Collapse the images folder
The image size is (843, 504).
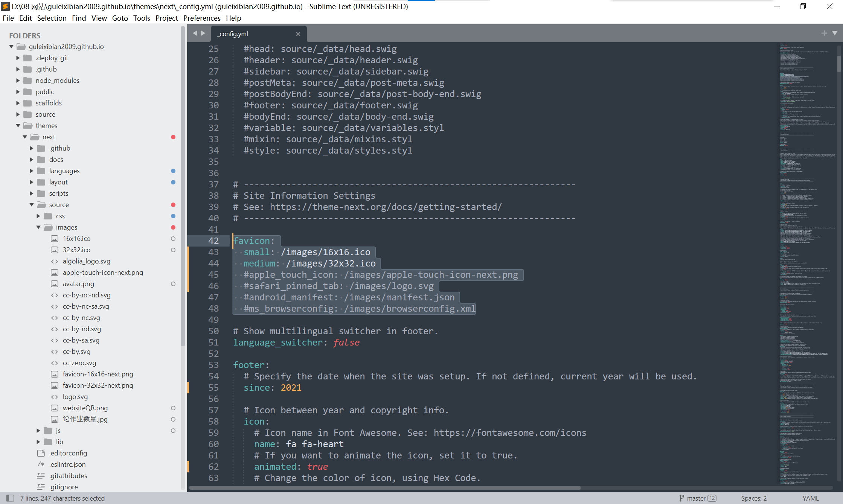coord(38,227)
